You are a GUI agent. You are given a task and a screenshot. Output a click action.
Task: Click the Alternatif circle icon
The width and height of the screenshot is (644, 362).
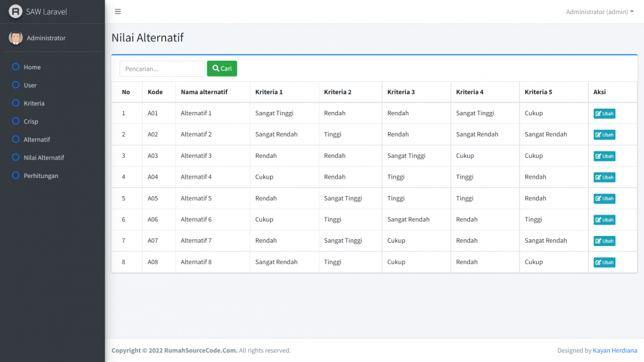(15, 139)
